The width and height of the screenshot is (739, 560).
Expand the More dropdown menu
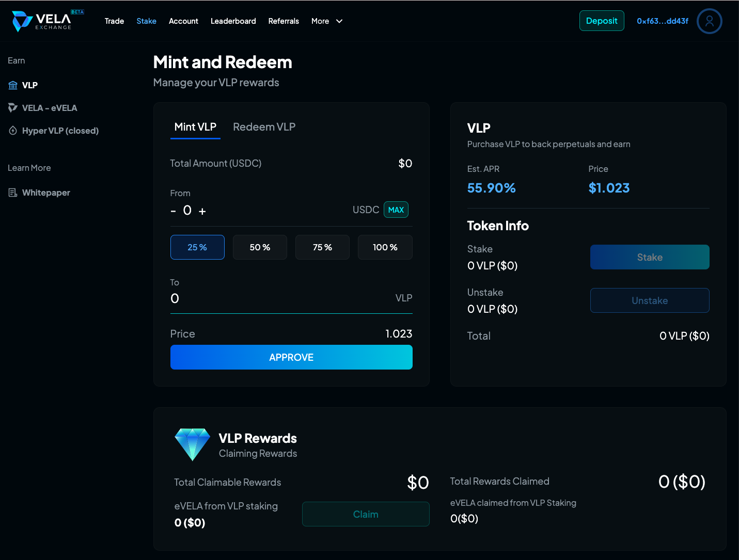(x=327, y=21)
